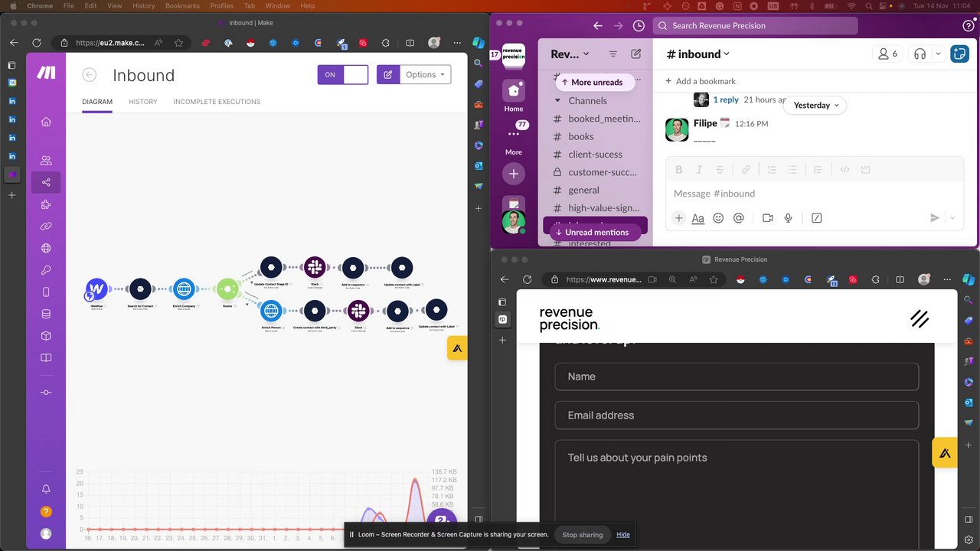This screenshot has height=551, width=980.
Task: Open the History menu in macOS menu bar
Action: [x=143, y=5]
